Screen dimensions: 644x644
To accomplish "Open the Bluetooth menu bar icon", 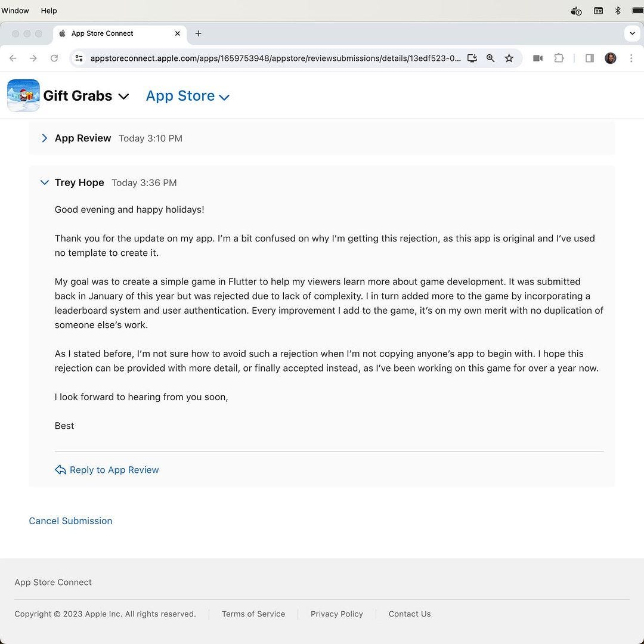I will click(x=618, y=11).
